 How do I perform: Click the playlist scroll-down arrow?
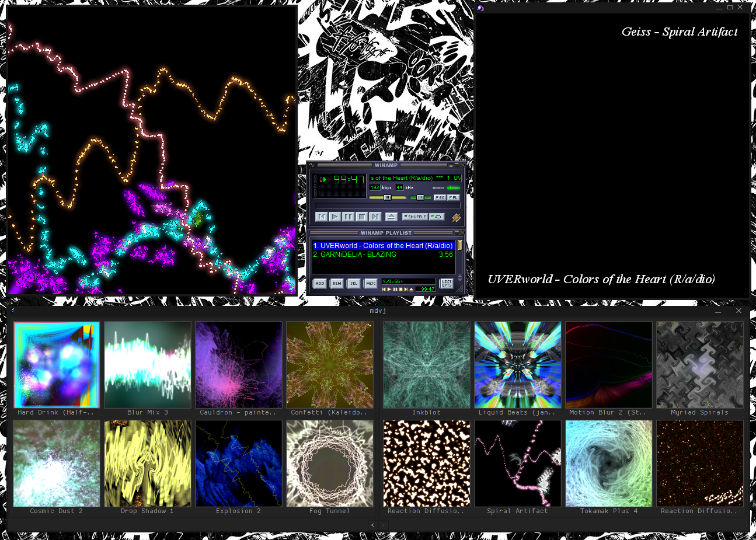click(460, 280)
